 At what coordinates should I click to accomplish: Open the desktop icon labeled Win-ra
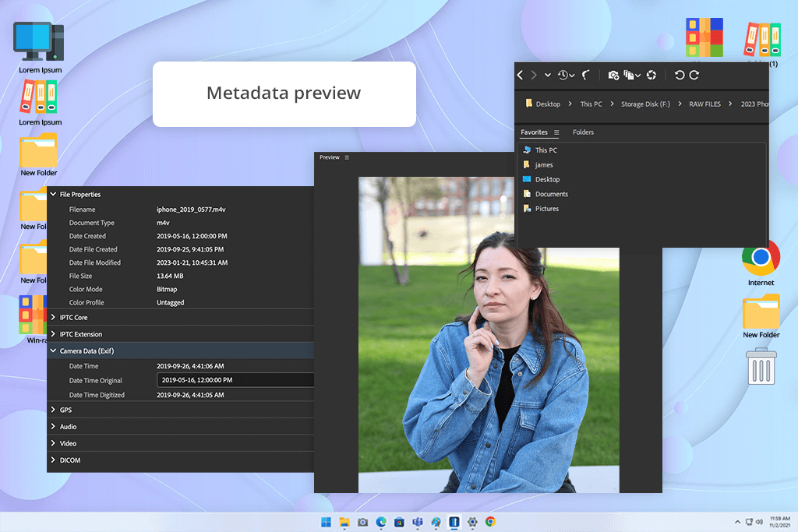[33, 319]
